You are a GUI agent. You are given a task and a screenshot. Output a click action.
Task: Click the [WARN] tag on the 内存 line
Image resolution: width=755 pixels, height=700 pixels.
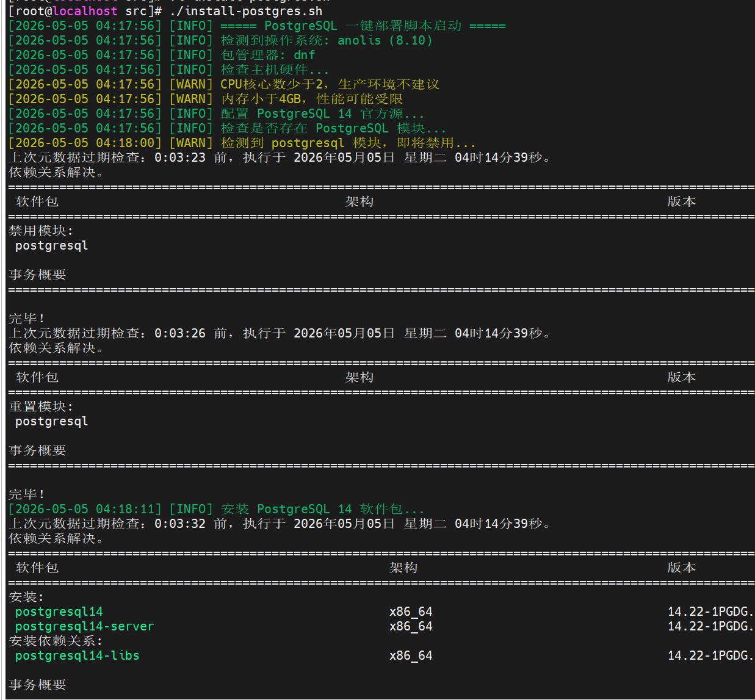tap(191, 99)
